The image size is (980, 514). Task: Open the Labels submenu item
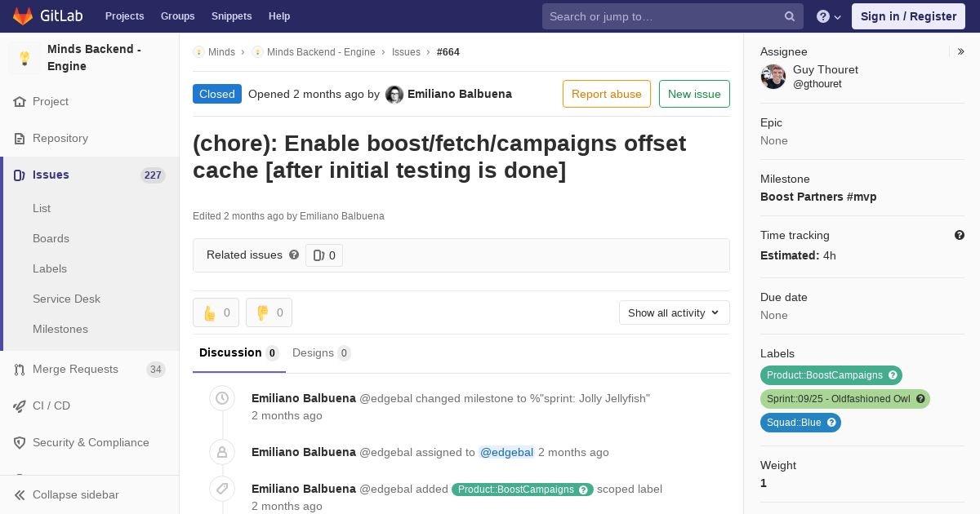[50, 268]
